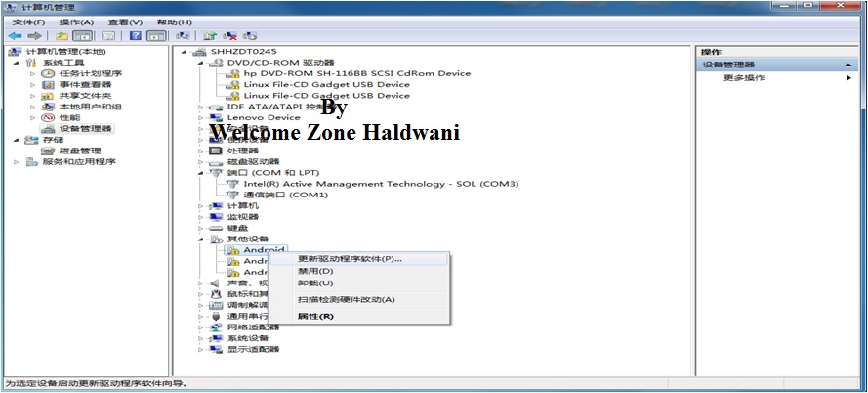The image size is (868, 393).
Task: Click the 磁盘管理 disk icon
Action: pos(49,151)
